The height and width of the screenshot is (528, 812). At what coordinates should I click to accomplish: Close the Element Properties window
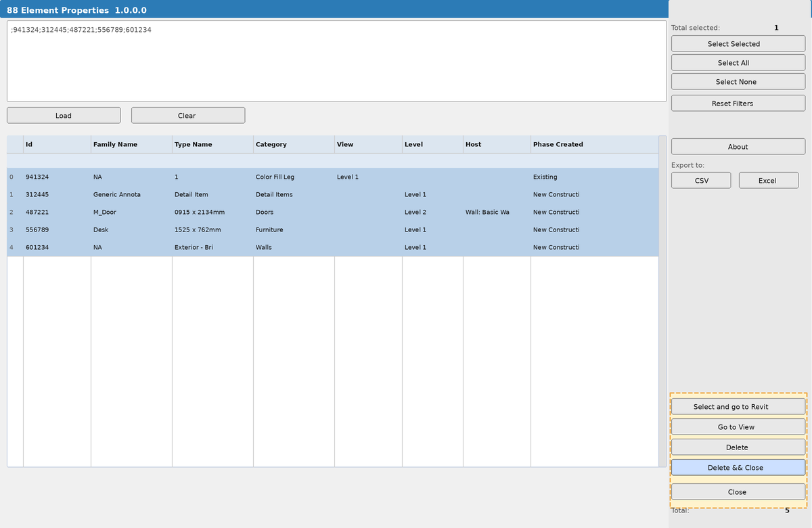(x=738, y=491)
